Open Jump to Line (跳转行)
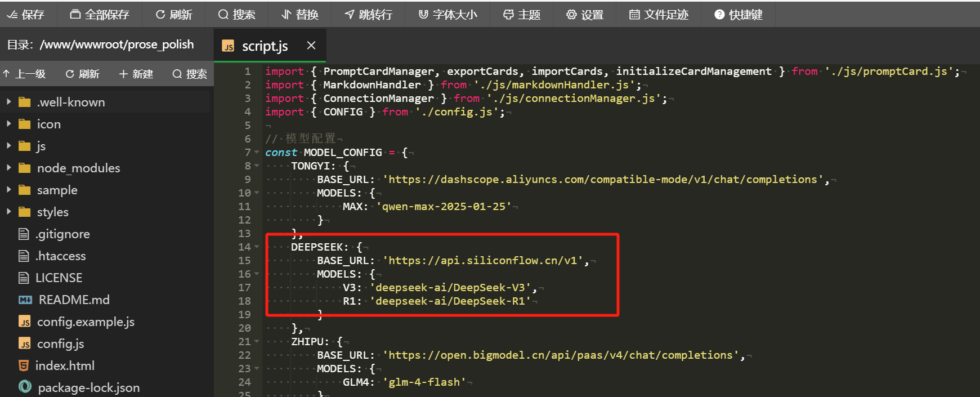The width and height of the screenshot is (980, 397). [x=369, y=15]
